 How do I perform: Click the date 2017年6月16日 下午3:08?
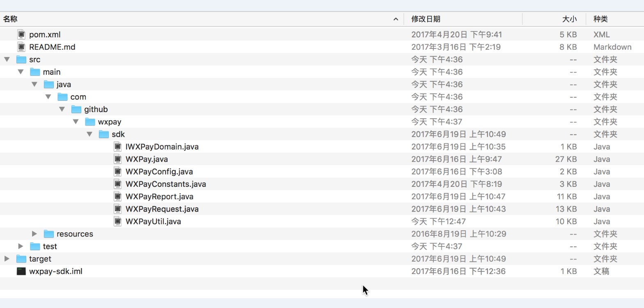[457, 172]
